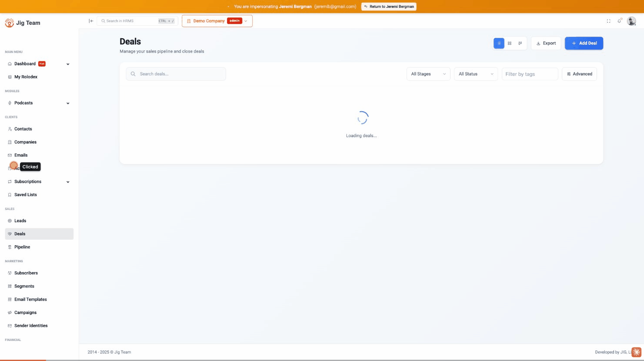Click Return to Jeremi Bergman
Screen dimensions: 644x361
tap(389, 7)
